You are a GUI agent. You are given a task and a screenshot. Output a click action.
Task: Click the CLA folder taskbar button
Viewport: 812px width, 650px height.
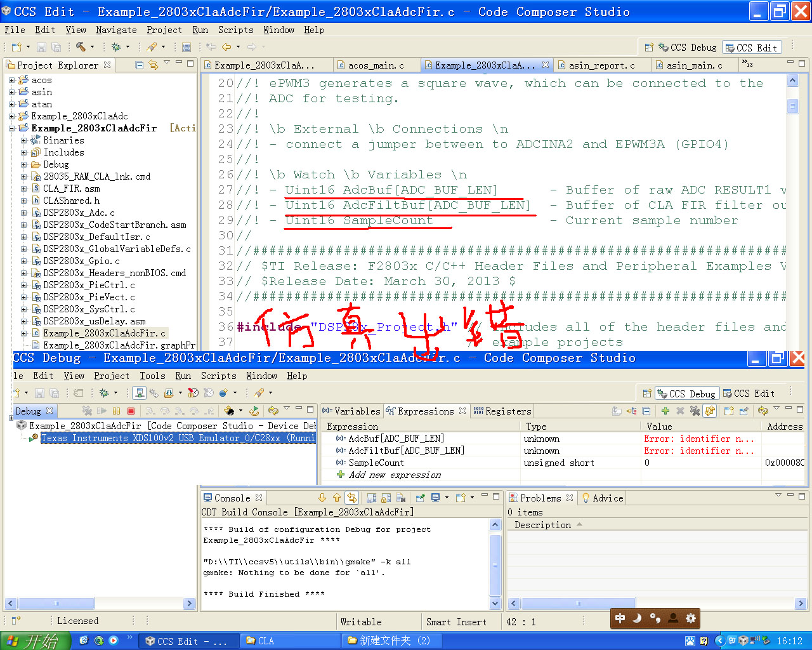tap(289, 641)
